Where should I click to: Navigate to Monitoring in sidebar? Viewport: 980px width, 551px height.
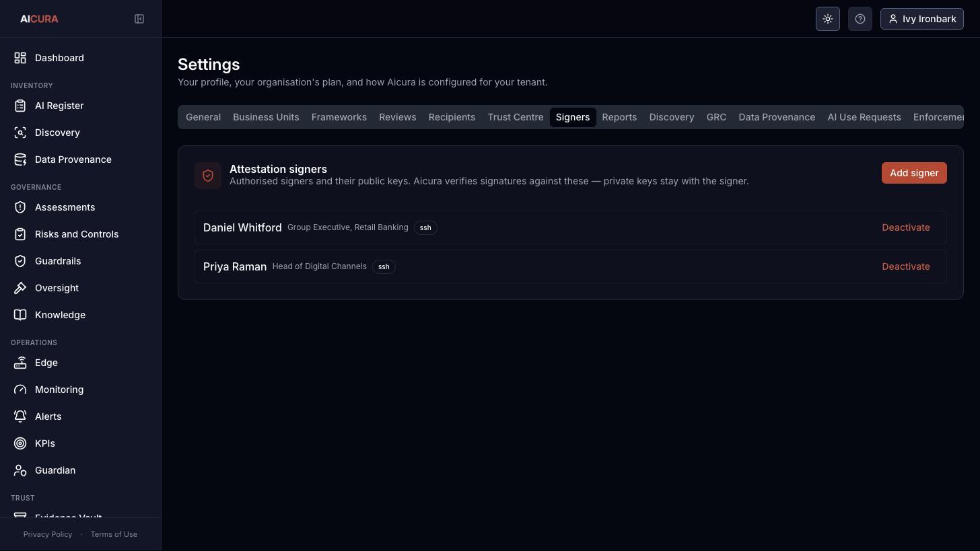[80, 390]
